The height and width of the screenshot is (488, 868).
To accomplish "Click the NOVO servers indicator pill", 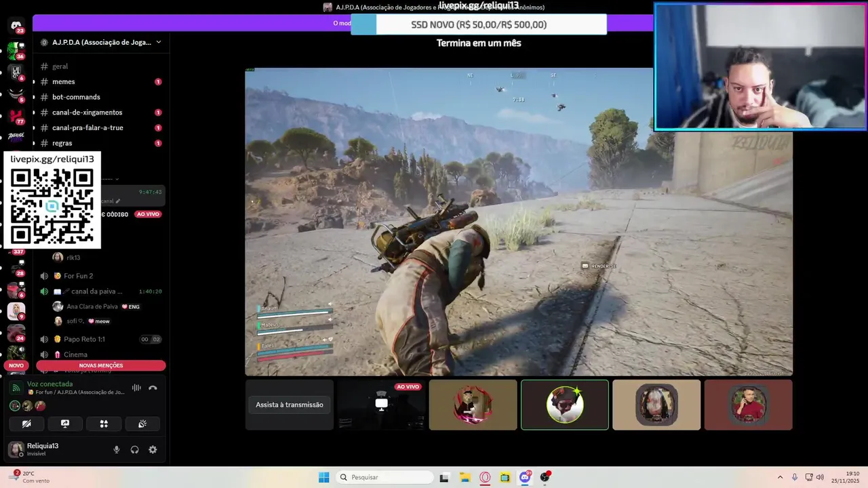I will point(16,365).
